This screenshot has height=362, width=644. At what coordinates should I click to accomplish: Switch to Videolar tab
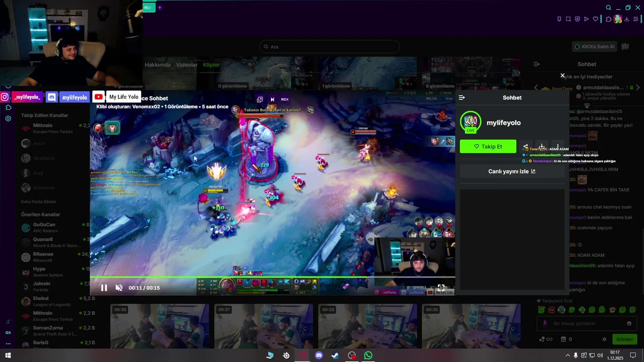(187, 65)
